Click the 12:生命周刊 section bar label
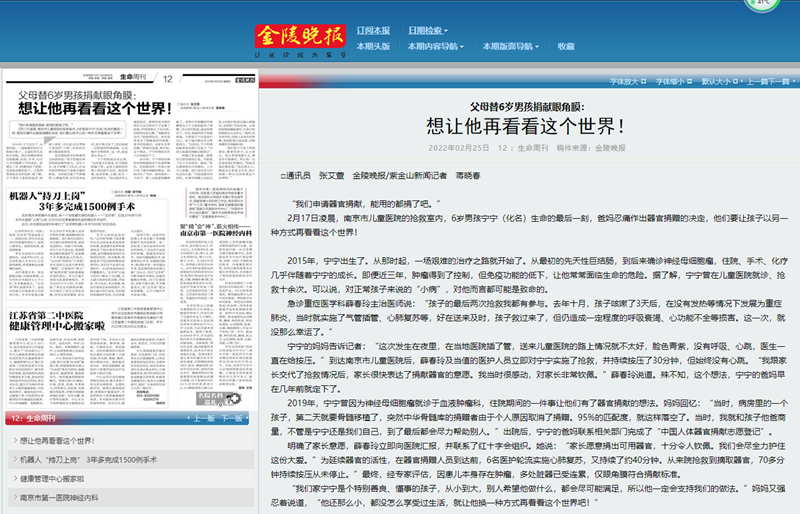The height and width of the screenshot is (514, 800). point(33,419)
